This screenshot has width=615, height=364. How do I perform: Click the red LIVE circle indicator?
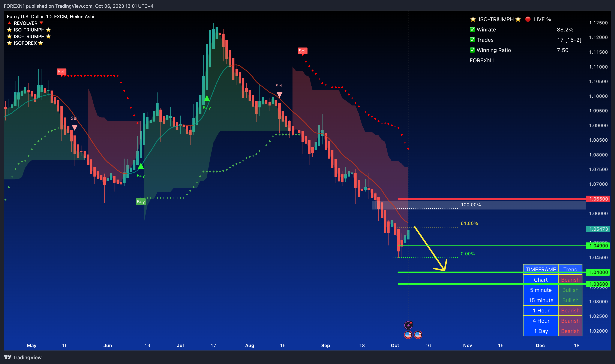(528, 19)
